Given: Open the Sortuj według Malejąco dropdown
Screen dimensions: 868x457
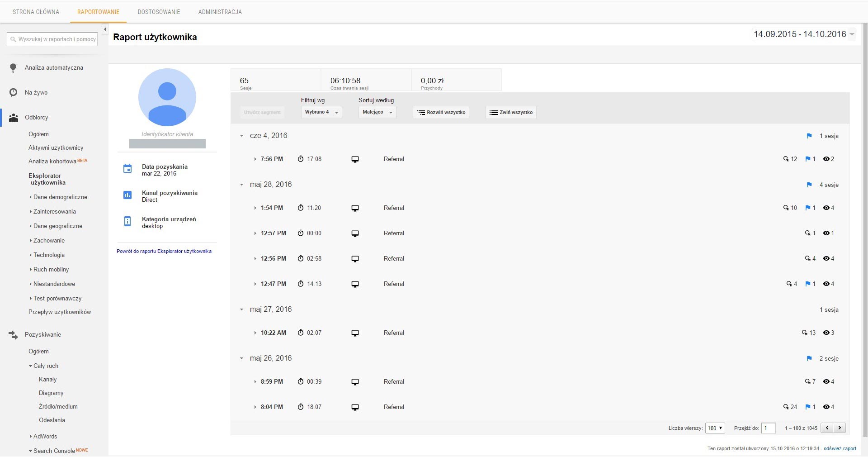Looking at the screenshot, I should (x=377, y=112).
